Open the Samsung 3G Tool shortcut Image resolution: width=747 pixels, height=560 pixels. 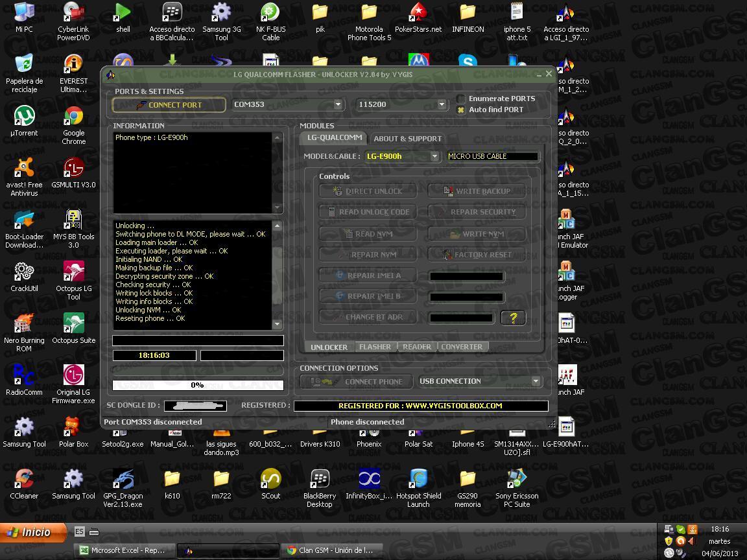(x=222, y=21)
